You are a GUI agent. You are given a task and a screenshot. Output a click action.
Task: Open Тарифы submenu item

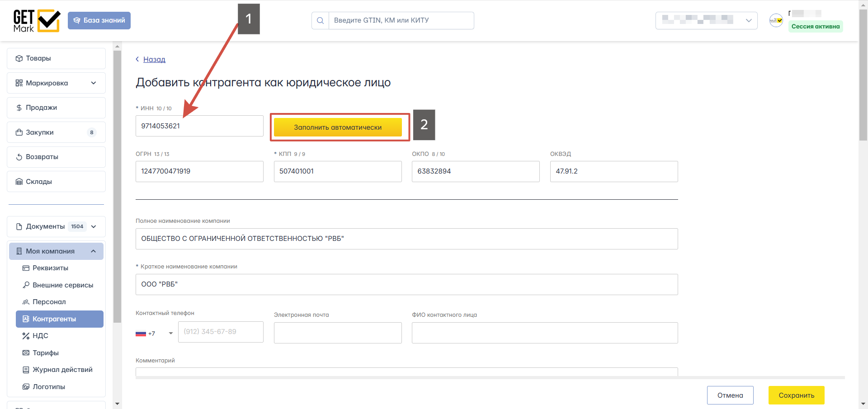click(x=60, y=353)
